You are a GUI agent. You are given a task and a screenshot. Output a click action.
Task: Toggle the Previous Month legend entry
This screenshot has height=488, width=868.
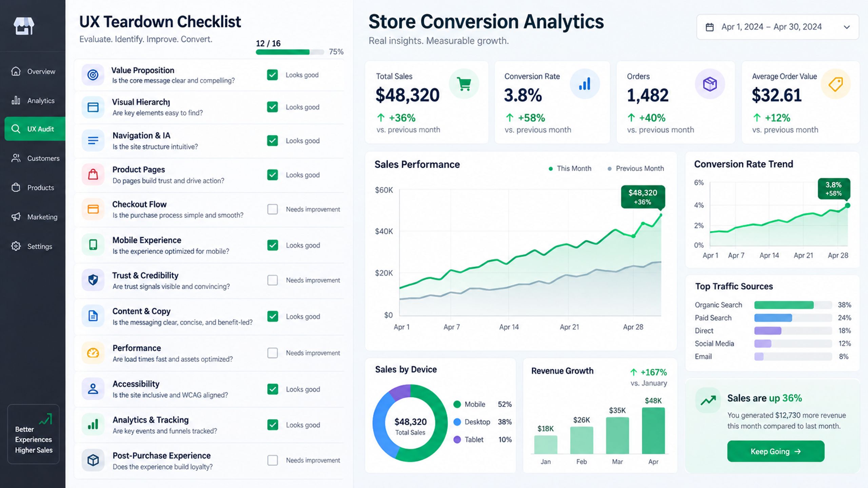click(635, 168)
